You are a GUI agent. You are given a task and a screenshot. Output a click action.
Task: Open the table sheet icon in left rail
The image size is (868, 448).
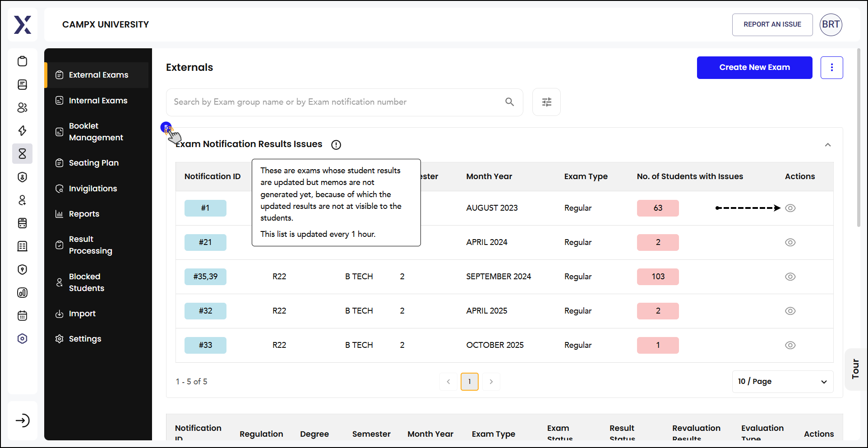22,246
